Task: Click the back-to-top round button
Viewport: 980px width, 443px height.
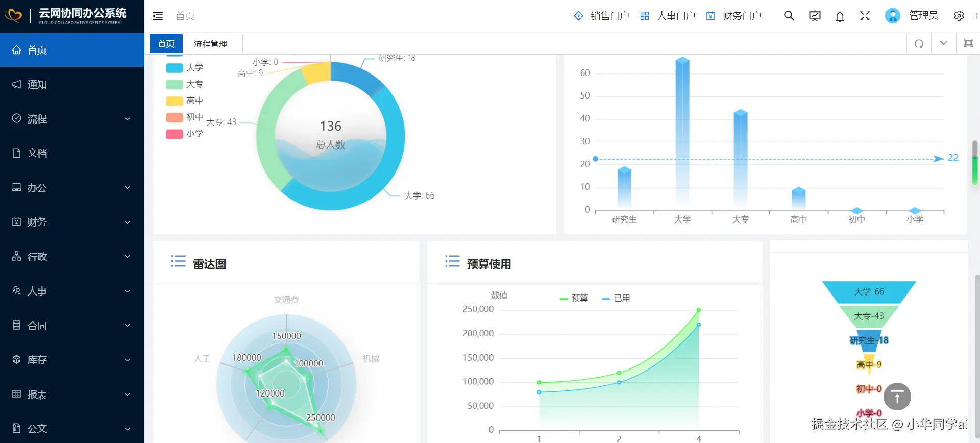Action: 897,397
